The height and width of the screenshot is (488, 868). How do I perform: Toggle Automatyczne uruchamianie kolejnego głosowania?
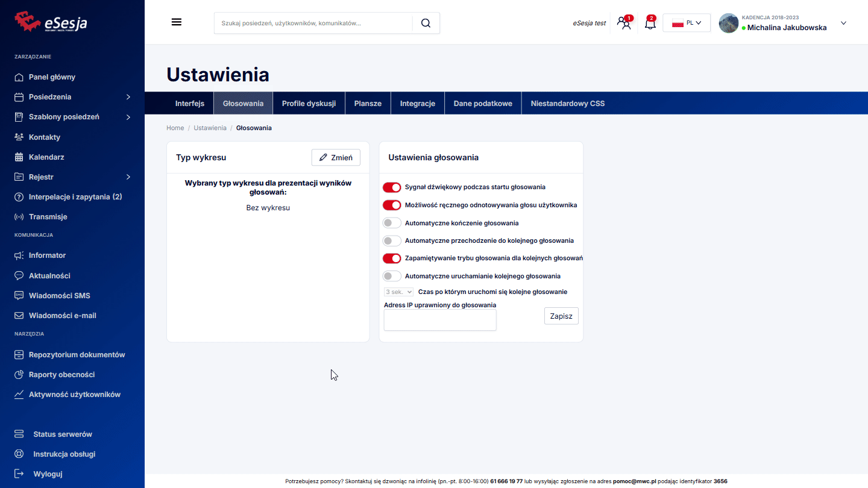[x=392, y=276]
